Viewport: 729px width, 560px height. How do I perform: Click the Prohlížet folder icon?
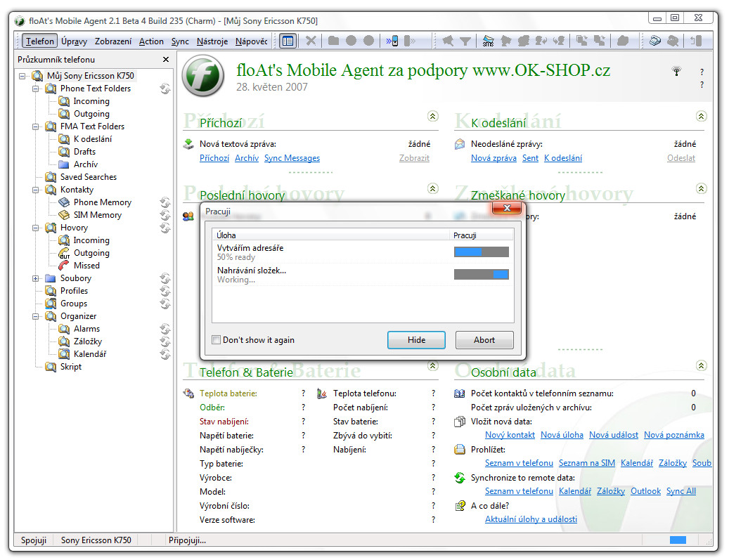[460, 450]
